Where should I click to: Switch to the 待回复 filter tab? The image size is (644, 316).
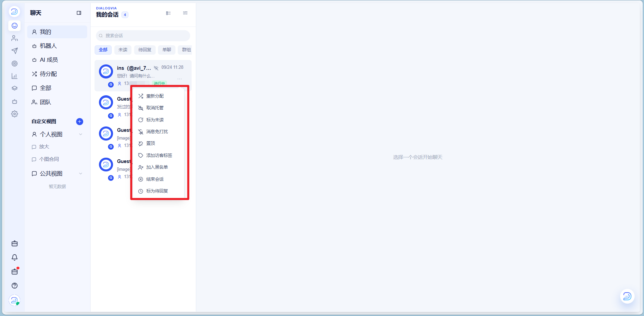pyautogui.click(x=145, y=50)
